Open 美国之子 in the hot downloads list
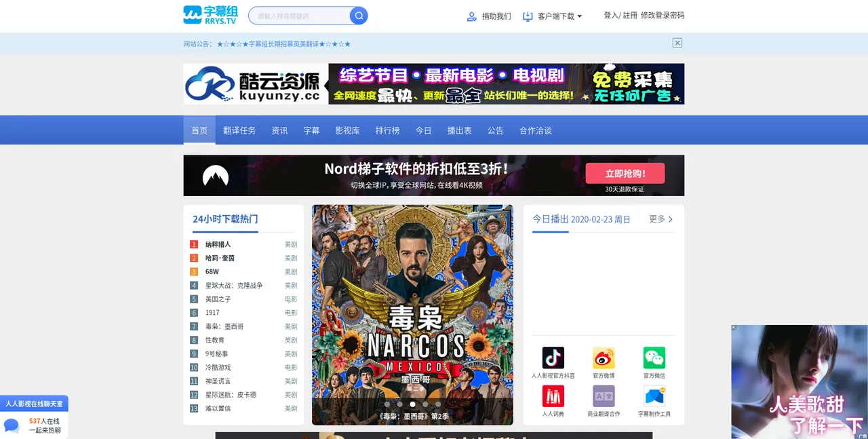 pyautogui.click(x=218, y=299)
